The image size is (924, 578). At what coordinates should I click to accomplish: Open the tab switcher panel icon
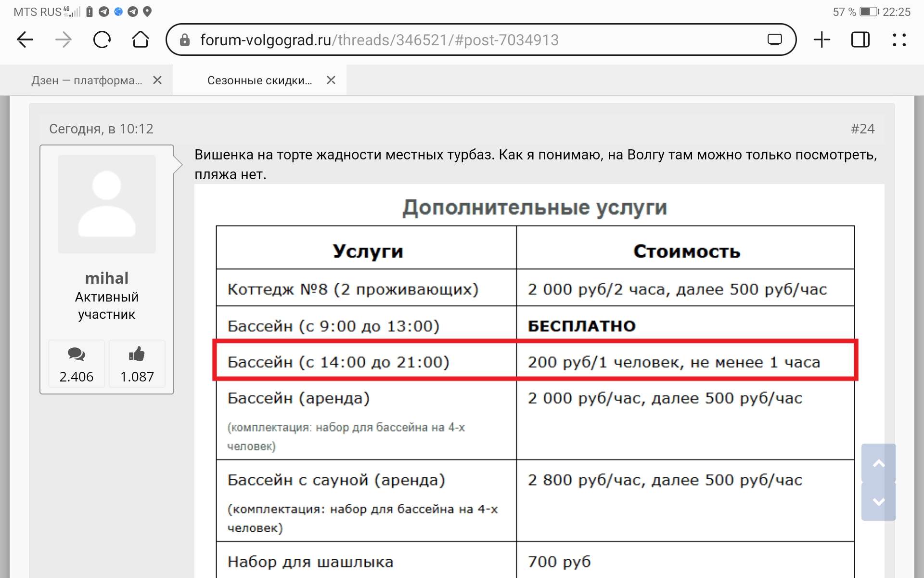point(860,39)
